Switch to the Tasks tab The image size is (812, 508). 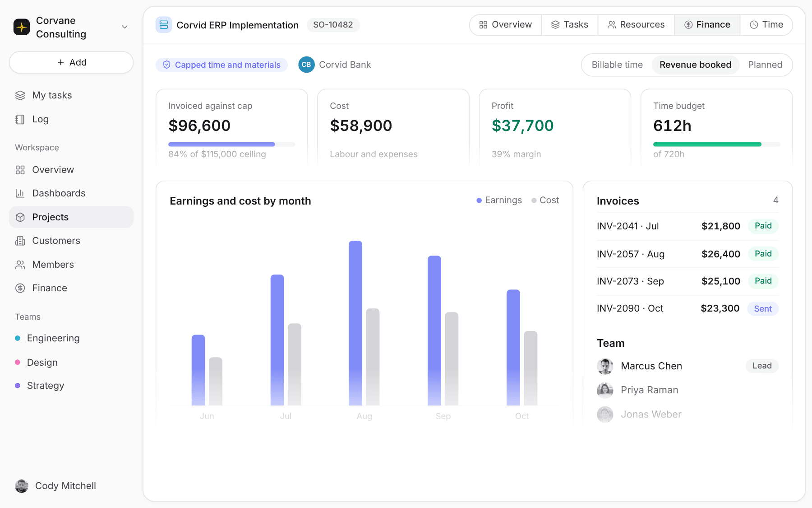570,25
